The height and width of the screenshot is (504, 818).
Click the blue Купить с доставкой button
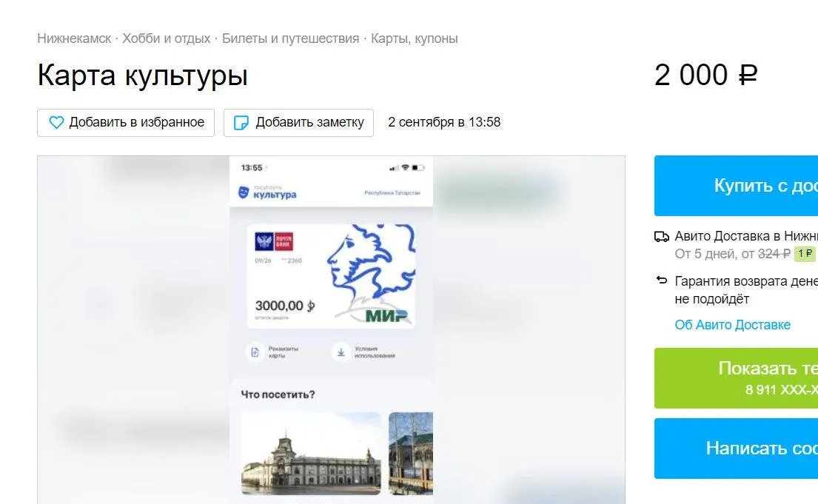736,186
